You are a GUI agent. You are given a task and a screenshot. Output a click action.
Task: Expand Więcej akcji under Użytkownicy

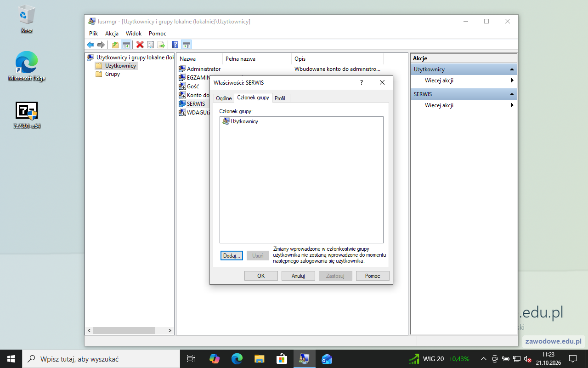point(464,80)
